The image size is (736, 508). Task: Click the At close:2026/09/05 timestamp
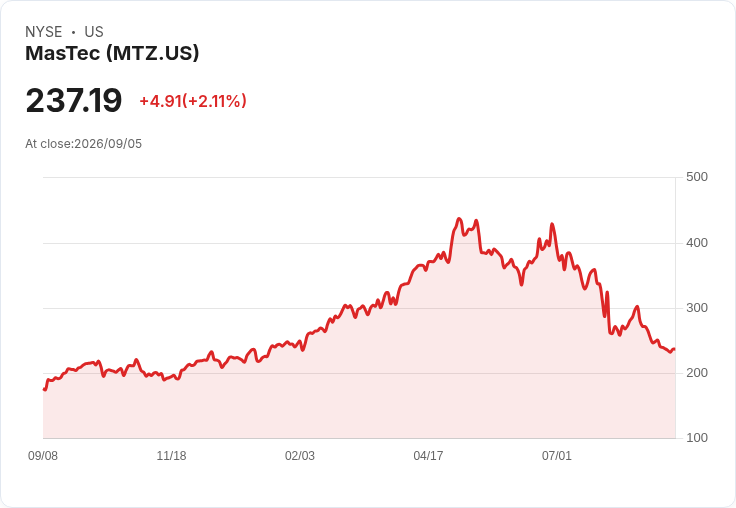(x=84, y=144)
